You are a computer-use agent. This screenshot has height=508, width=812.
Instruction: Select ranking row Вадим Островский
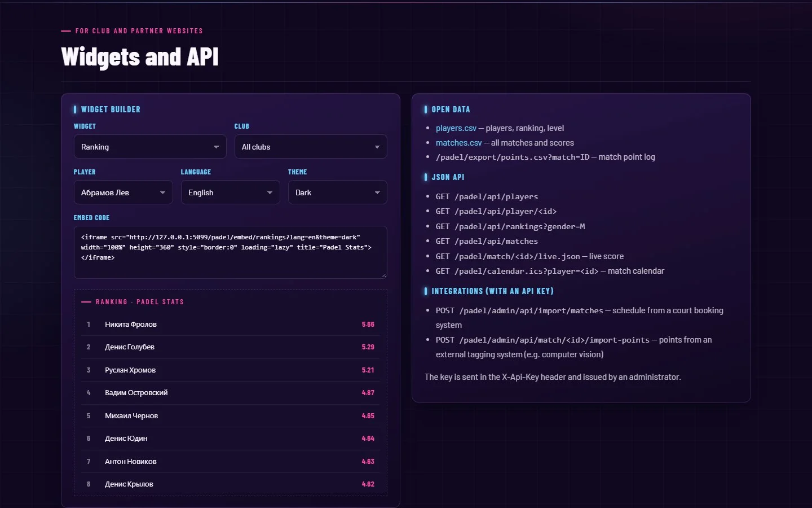tap(231, 393)
